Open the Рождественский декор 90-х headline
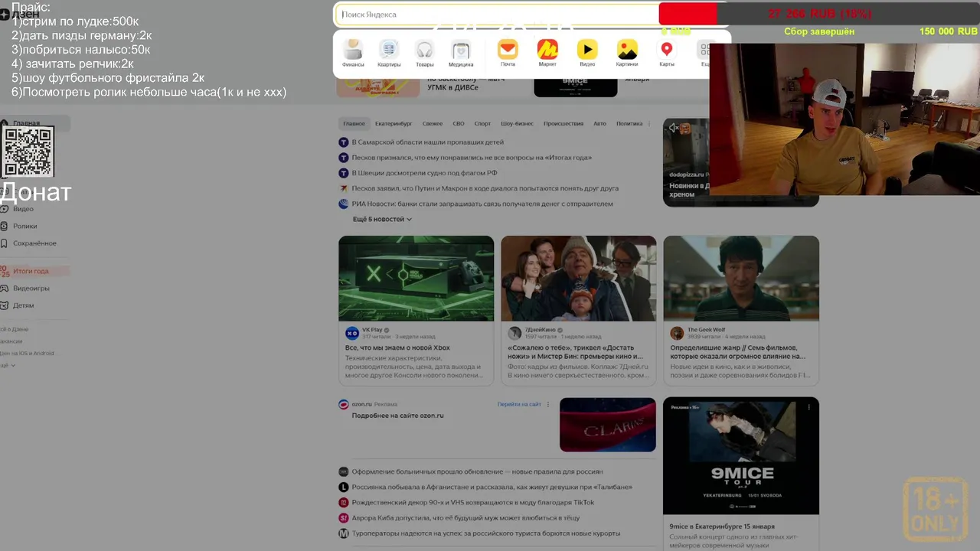Image resolution: width=980 pixels, height=551 pixels. (x=473, y=503)
